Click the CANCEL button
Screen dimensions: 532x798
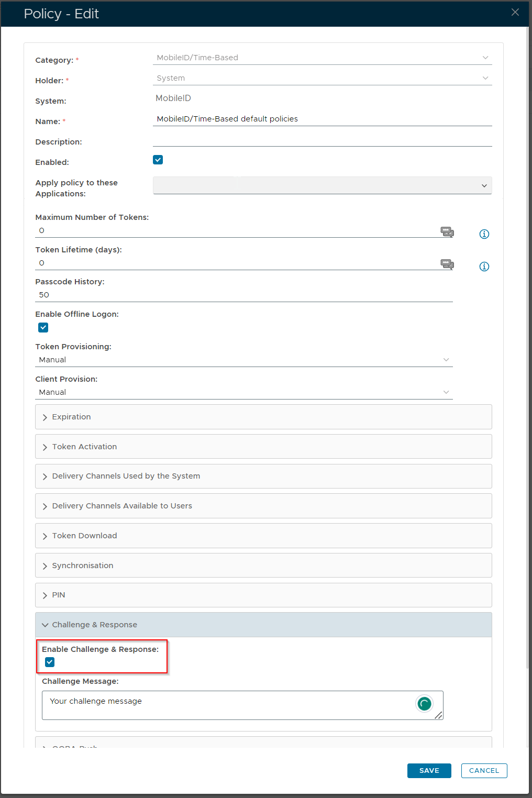coord(484,771)
